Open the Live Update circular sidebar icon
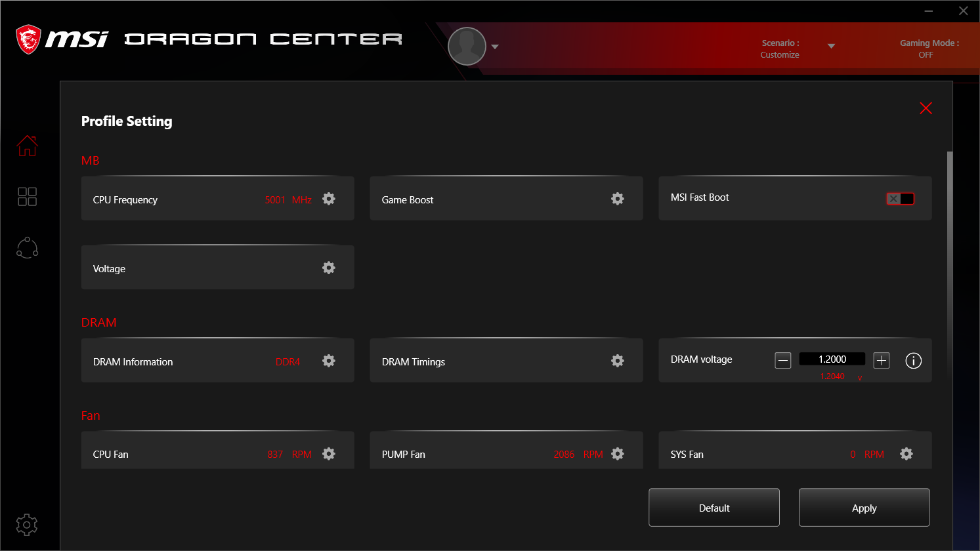Image resolution: width=980 pixels, height=551 pixels. [x=27, y=247]
